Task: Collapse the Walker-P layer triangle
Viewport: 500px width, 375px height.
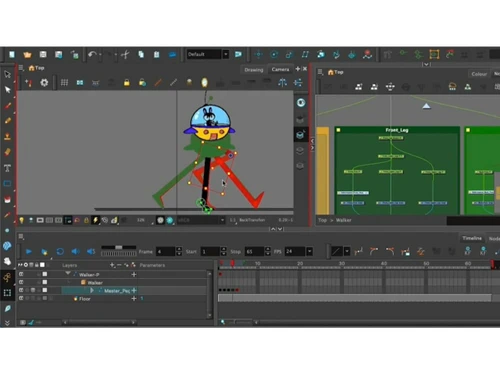Action: pos(68,273)
